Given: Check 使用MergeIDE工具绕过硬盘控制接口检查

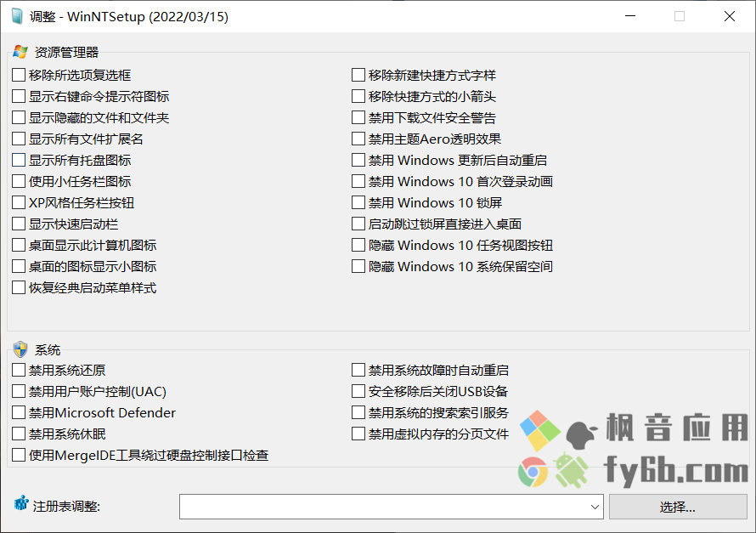Looking at the screenshot, I should point(19,455).
